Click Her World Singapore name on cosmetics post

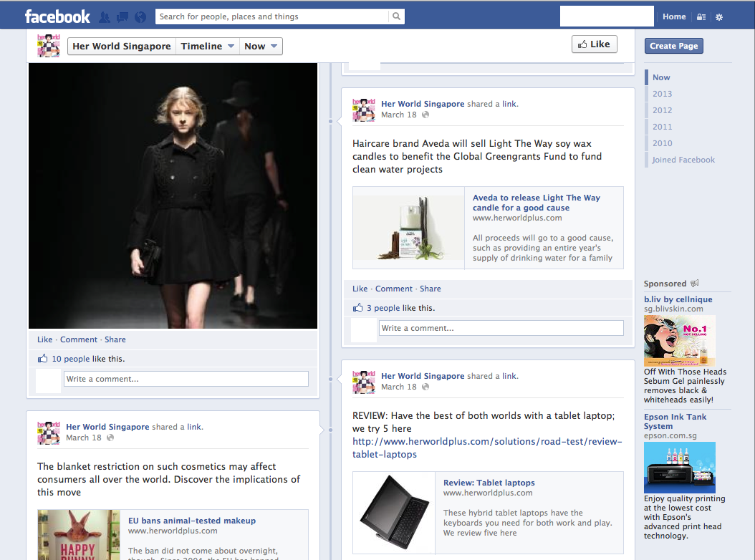[x=107, y=427]
